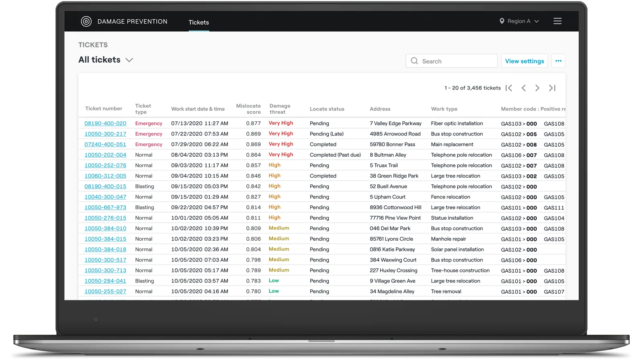Open ticket 10050-300-217 link
The image size is (643, 364).
tap(105, 134)
